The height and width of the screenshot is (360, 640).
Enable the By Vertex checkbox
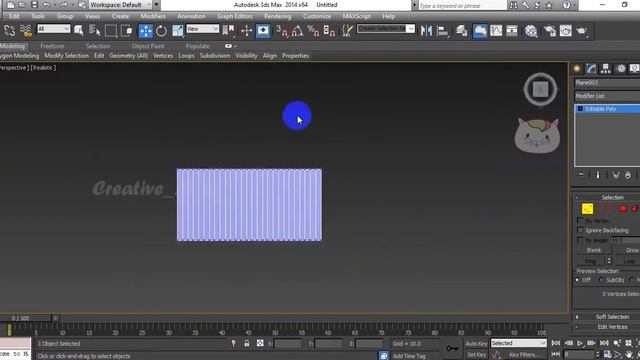click(580, 220)
